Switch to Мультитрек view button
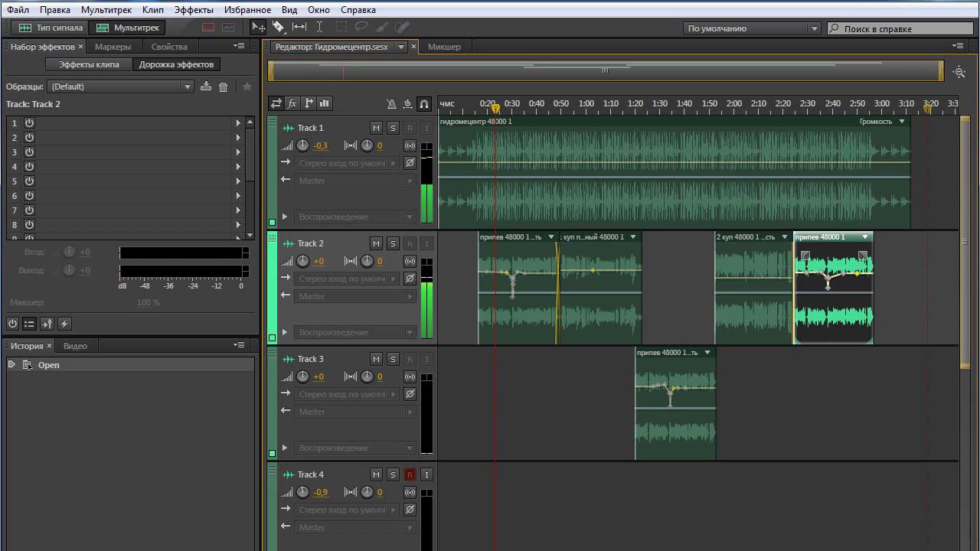 (x=127, y=28)
